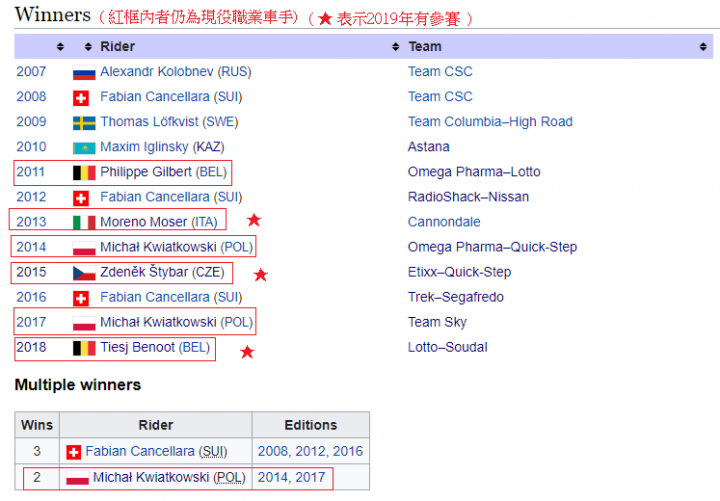The height and width of the screenshot is (501, 720).
Task: Open Moreno Moser rider page
Action: tap(144, 222)
